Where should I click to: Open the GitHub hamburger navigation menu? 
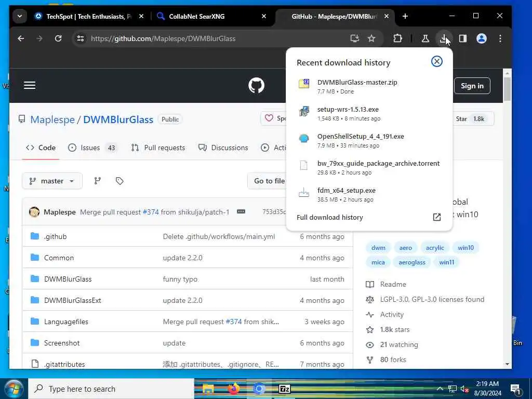click(30, 86)
